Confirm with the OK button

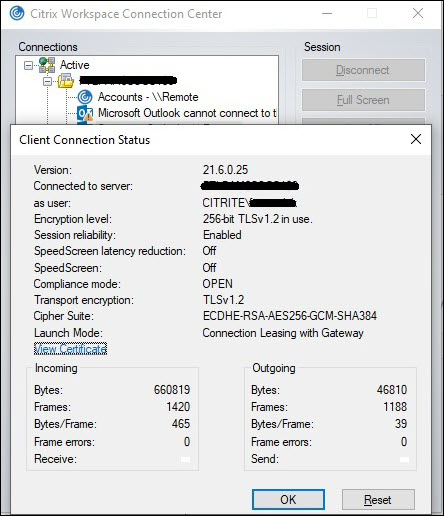288,499
